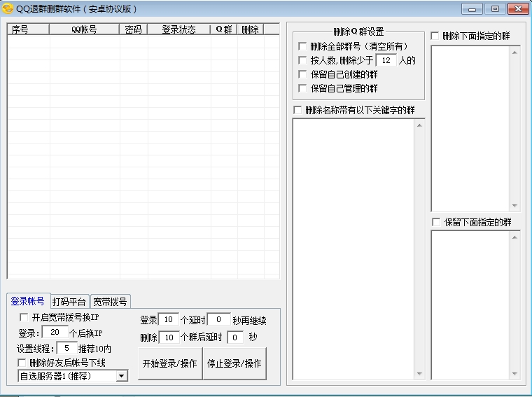Click 登录状态 column header
Screen dimensions: 532x397
coord(178,29)
